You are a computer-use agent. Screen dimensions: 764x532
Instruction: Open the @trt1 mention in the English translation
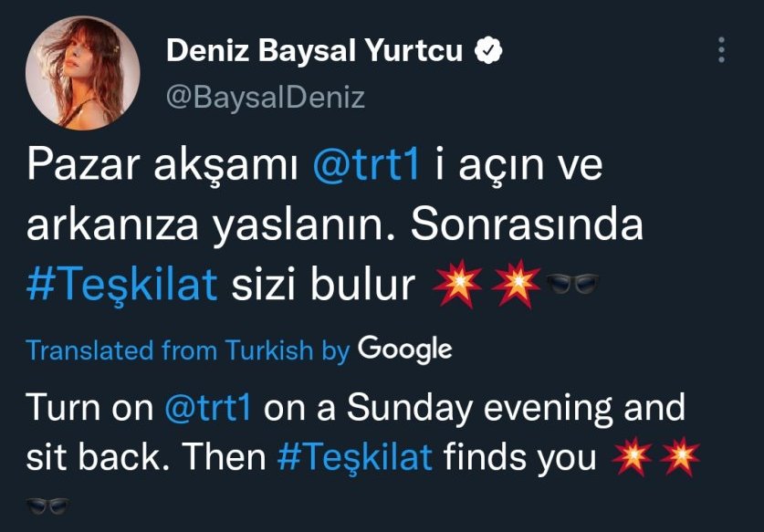[x=208, y=407]
